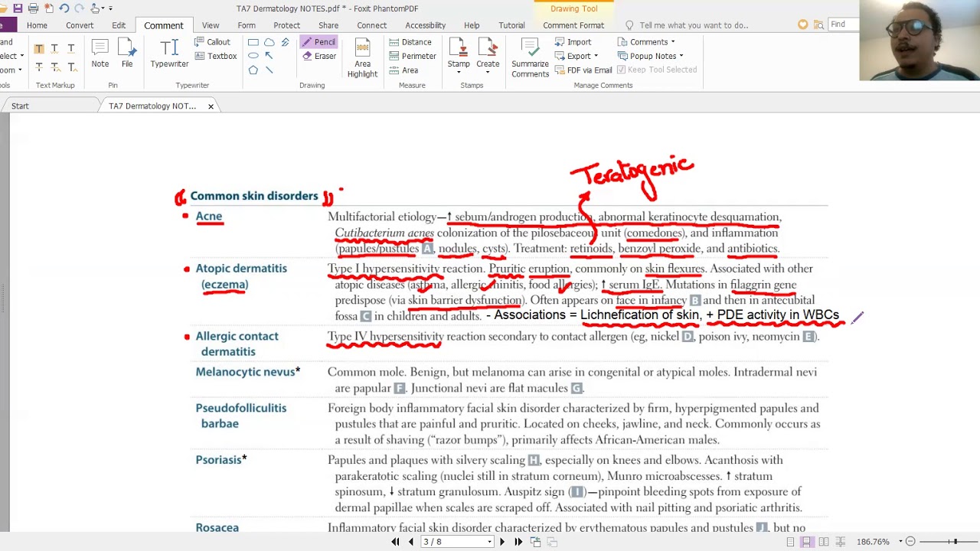This screenshot has height=551, width=980.
Task: Select the Cloud drawing shape
Action: [269, 42]
